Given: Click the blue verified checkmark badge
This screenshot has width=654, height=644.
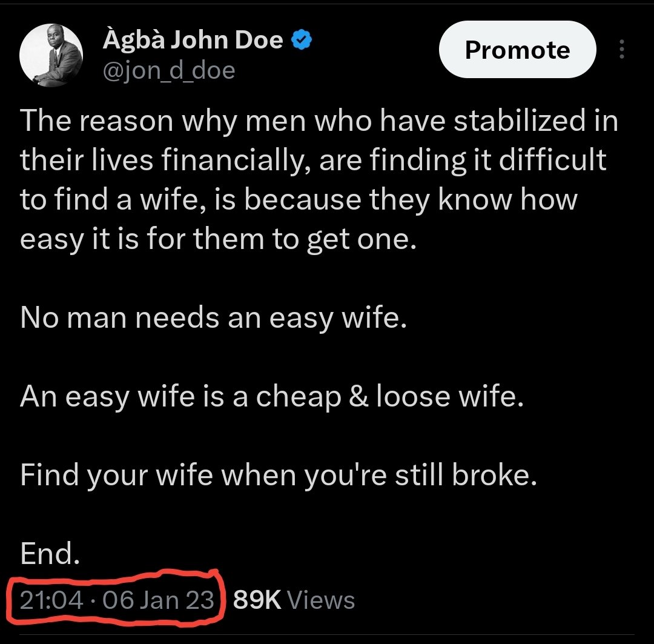Looking at the screenshot, I should 301,40.
